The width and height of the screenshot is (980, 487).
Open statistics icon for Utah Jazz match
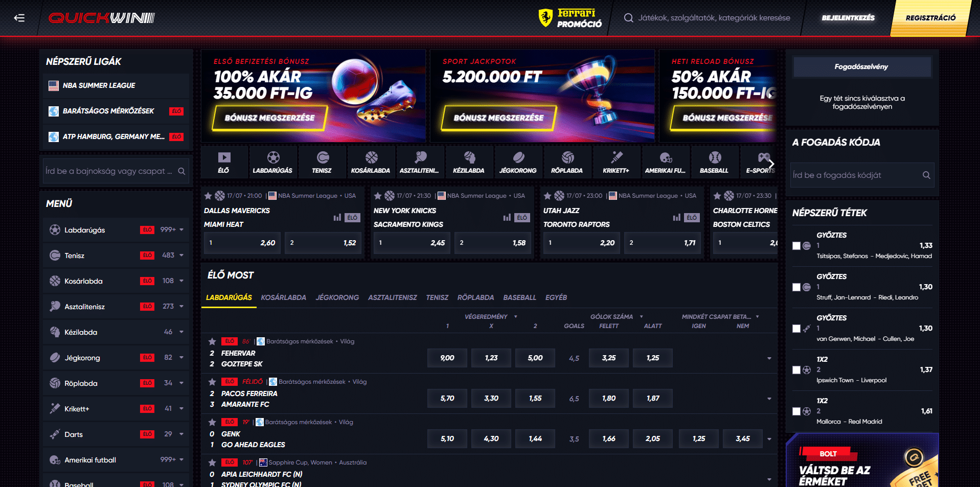tap(677, 218)
